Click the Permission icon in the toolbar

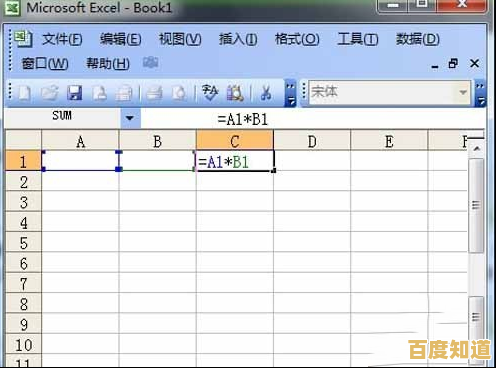[x=99, y=93]
